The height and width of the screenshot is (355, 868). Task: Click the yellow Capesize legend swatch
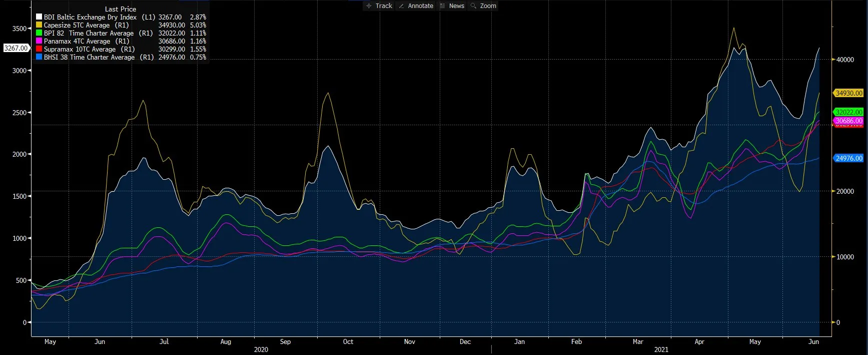39,25
